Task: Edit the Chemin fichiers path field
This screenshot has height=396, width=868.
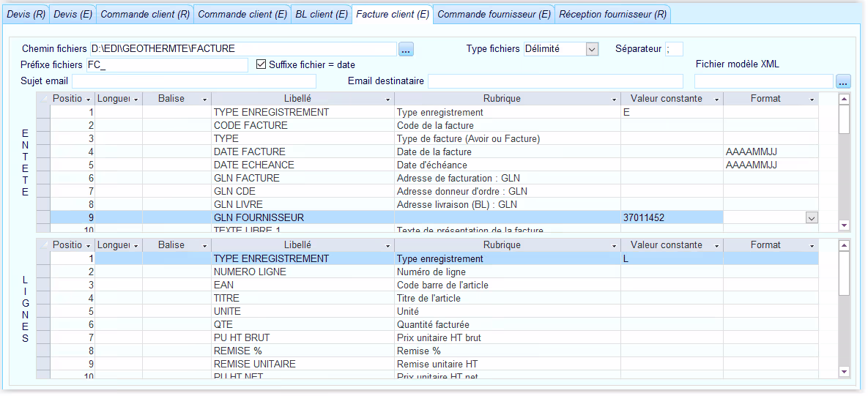Action: pos(242,49)
